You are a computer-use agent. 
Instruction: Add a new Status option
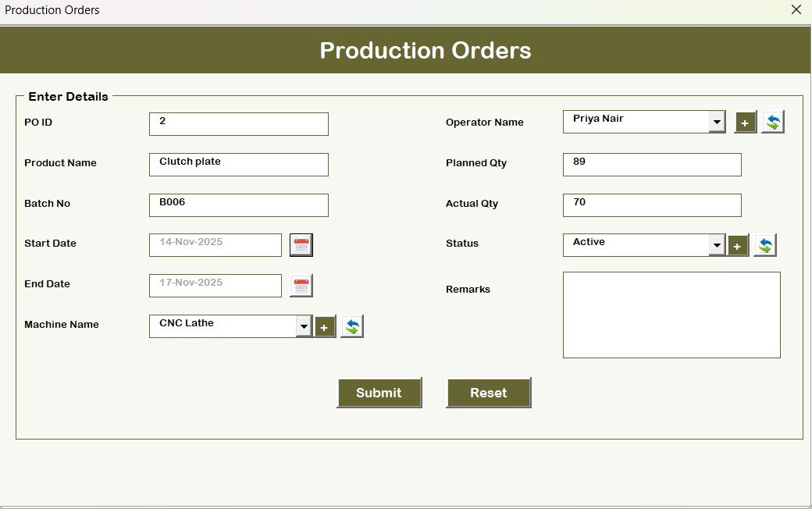pos(737,244)
